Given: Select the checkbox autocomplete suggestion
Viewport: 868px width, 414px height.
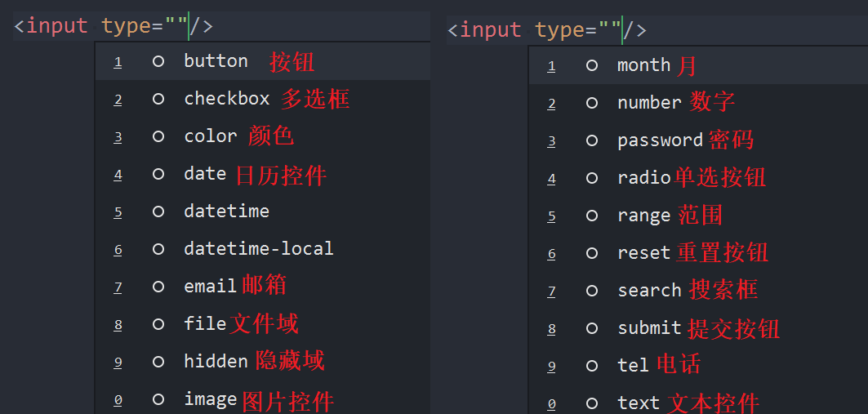Looking at the screenshot, I should 263,99.
